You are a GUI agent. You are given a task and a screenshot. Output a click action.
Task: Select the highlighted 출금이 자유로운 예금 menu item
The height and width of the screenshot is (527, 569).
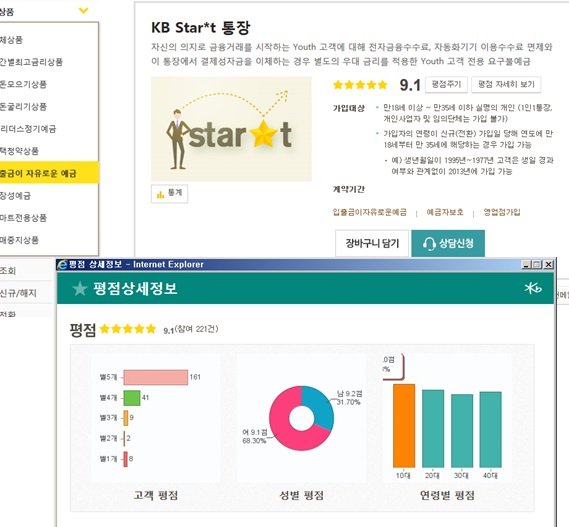(49, 173)
